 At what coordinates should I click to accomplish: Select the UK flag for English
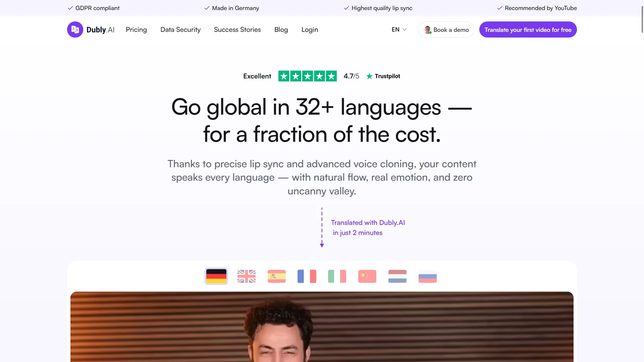pos(247,276)
